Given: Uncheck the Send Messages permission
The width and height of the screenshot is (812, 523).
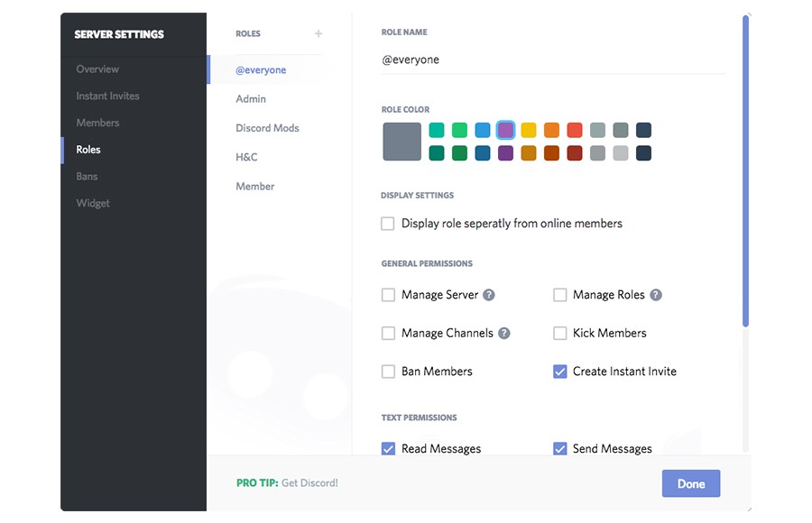Looking at the screenshot, I should tap(559, 448).
